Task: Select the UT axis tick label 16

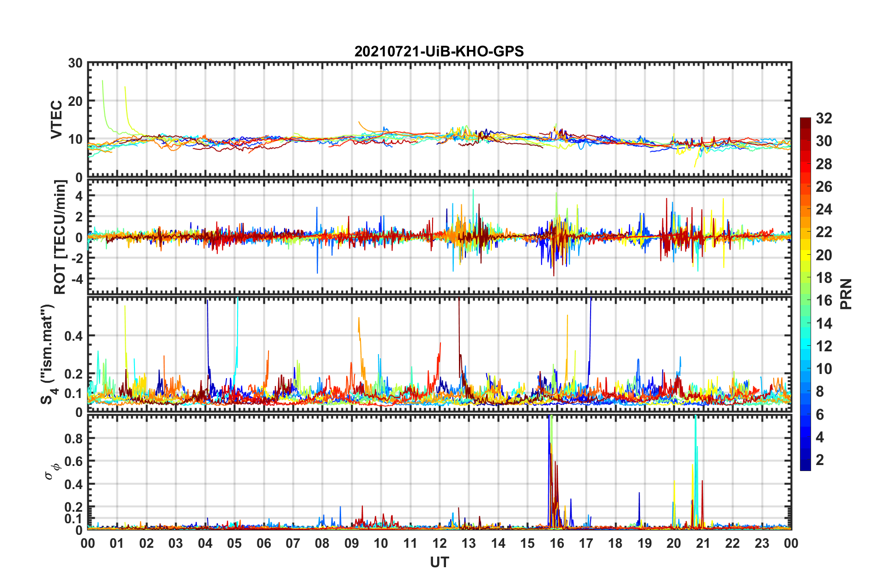Action: [557, 543]
